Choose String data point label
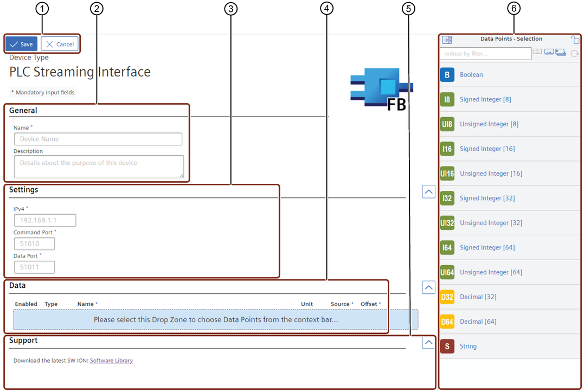The image size is (584, 392). (x=468, y=346)
